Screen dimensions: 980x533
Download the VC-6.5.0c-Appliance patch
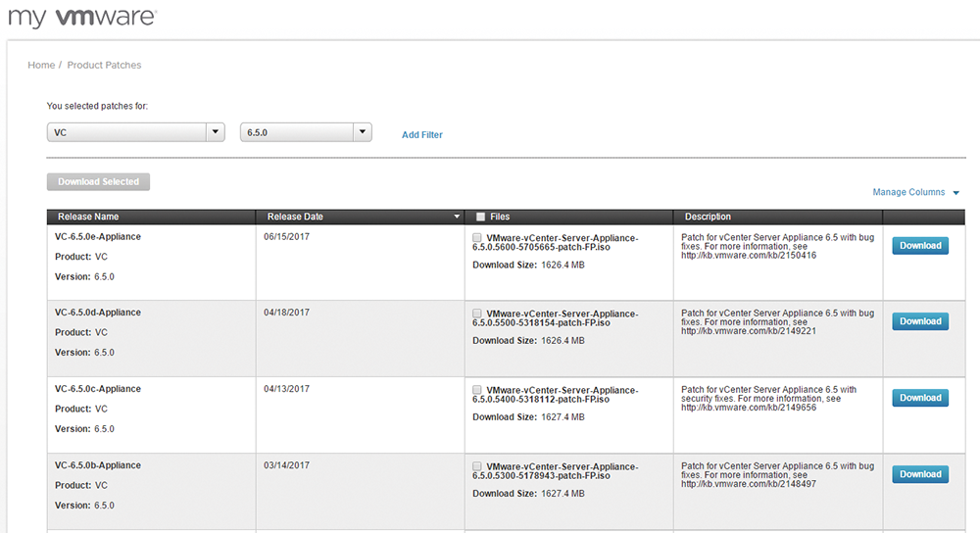point(919,398)
